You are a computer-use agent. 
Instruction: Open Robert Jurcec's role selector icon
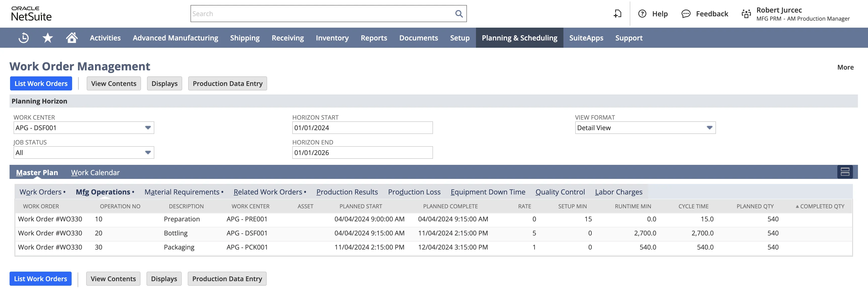746,14
